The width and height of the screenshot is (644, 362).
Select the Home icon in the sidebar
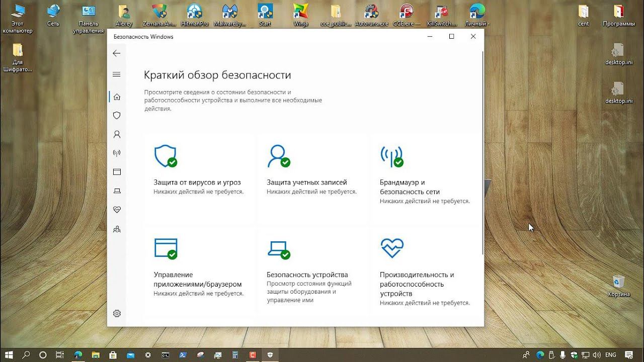(117, 97)
